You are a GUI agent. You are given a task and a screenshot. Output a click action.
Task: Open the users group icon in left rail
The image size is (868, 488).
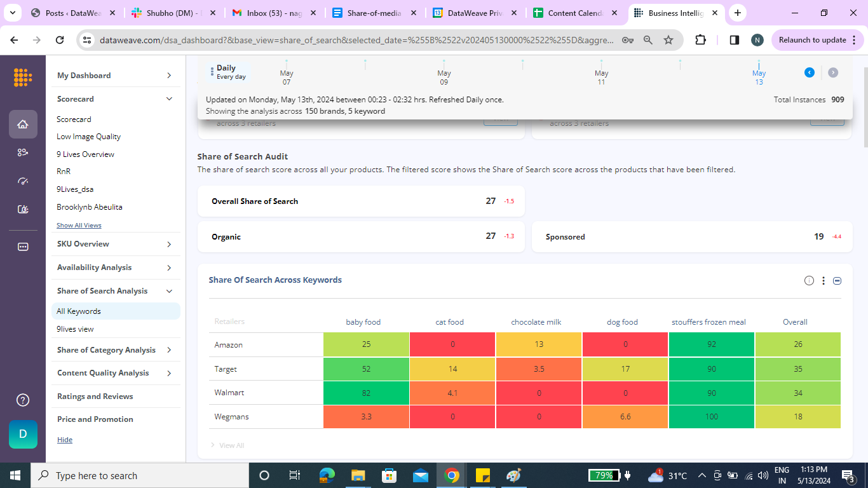coord(23,152)
